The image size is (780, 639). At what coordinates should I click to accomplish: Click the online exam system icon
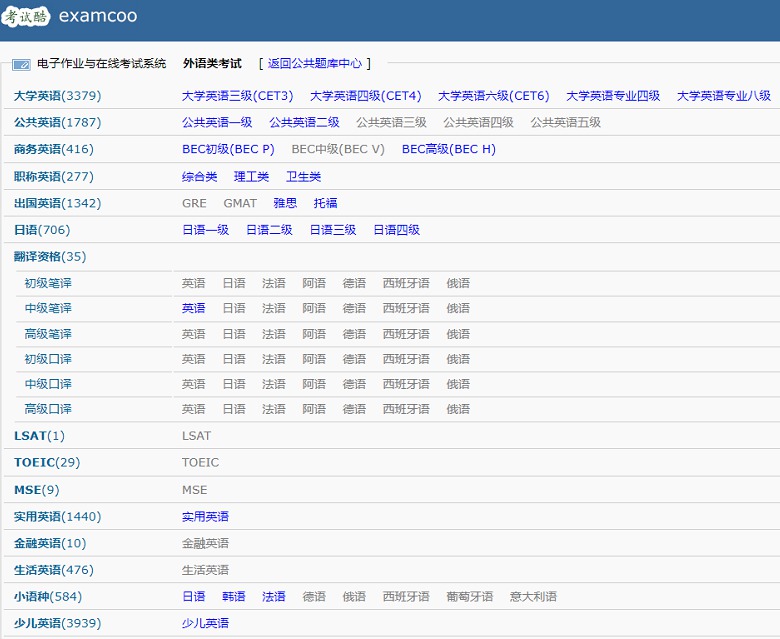click(x=21, y=64)
